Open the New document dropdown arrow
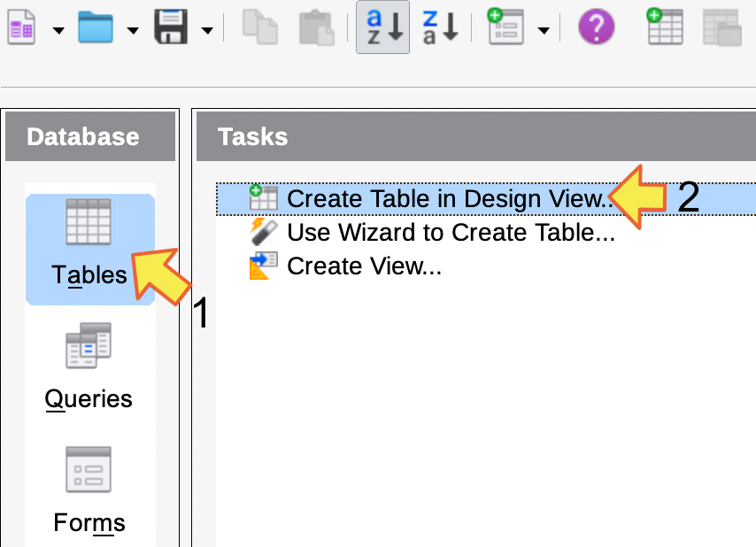This screenshot has height=547, width=756. coord(58,31)
